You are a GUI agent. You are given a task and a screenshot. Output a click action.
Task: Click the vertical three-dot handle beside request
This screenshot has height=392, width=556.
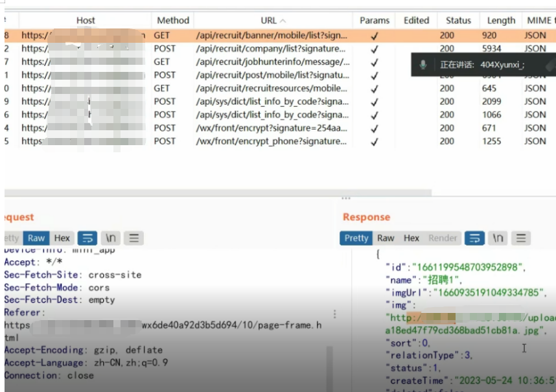click(x=334, y=314)
